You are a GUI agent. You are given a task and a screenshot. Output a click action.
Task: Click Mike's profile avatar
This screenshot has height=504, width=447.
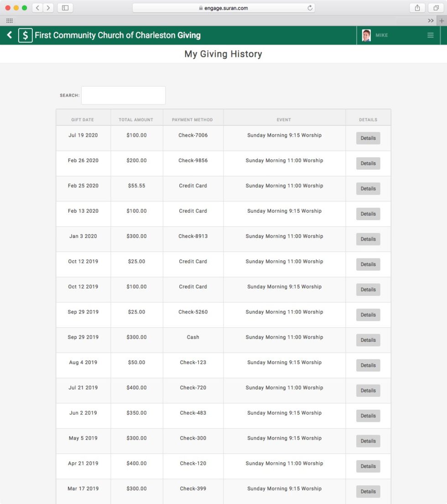click(366, 35)
